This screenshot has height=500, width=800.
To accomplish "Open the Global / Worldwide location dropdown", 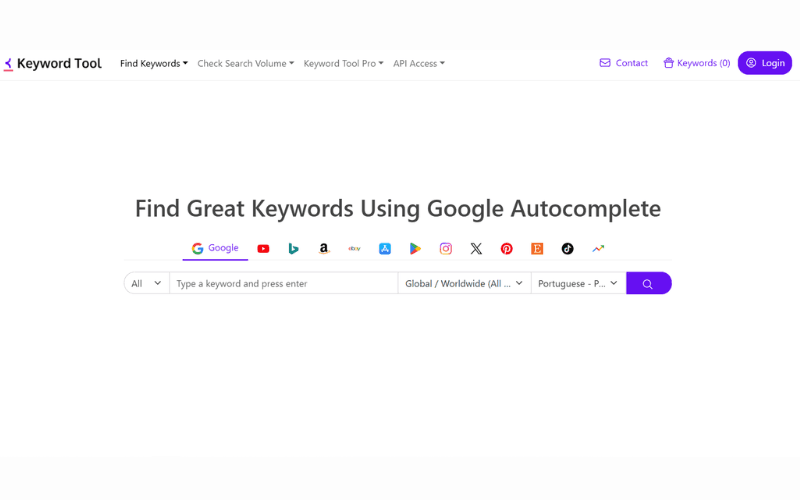I will 464,284.
